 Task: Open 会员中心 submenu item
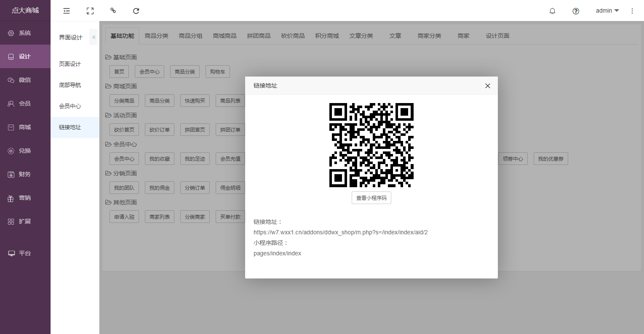[75, 106]
